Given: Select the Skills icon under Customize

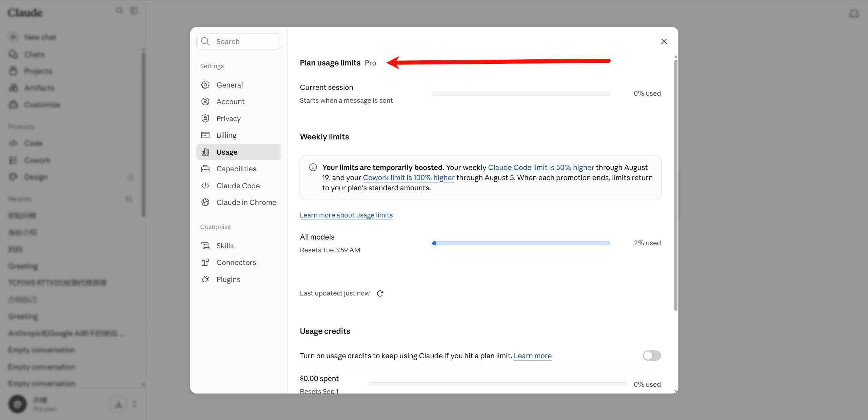Looking at the screenshot, I should (x=205, y=246).
